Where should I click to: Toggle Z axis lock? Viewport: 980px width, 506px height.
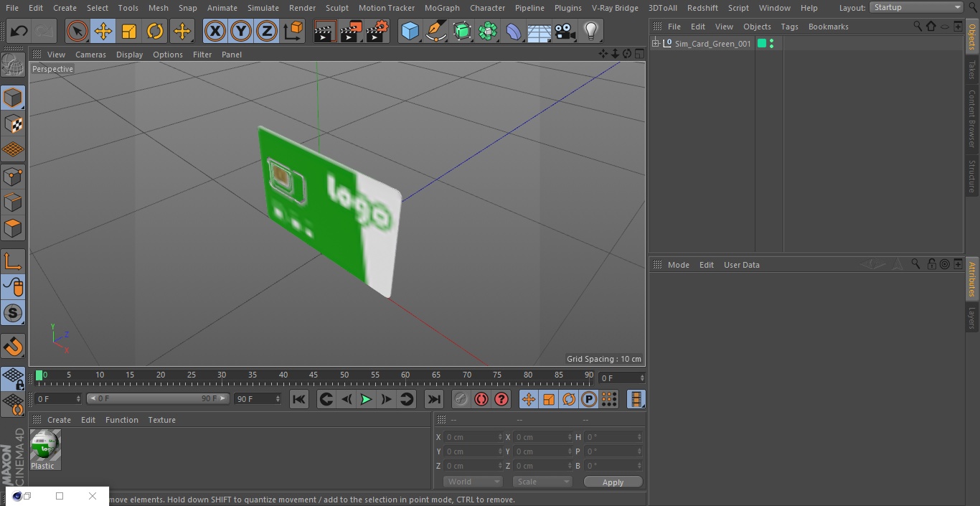click(x=267, y=32)
